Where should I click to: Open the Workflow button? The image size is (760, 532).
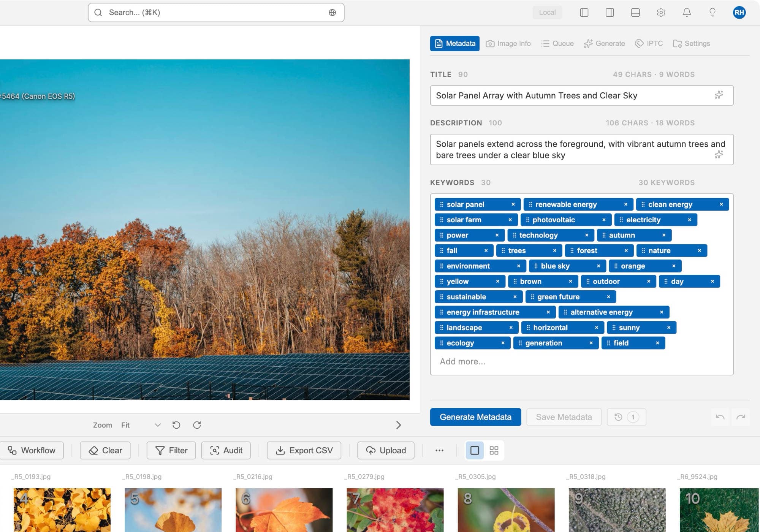point(32,451)
